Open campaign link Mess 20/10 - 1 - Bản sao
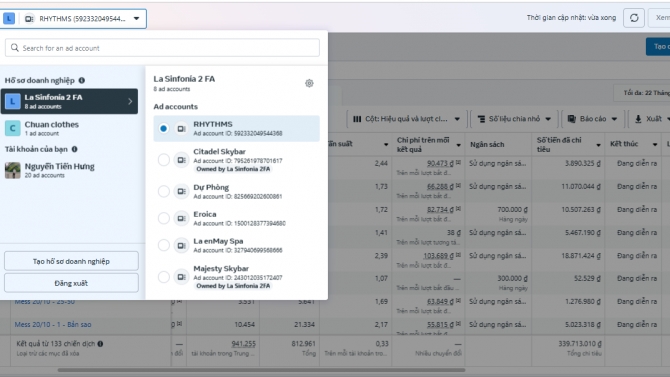The height and width of the screenshot is (377, 670). 53,324
